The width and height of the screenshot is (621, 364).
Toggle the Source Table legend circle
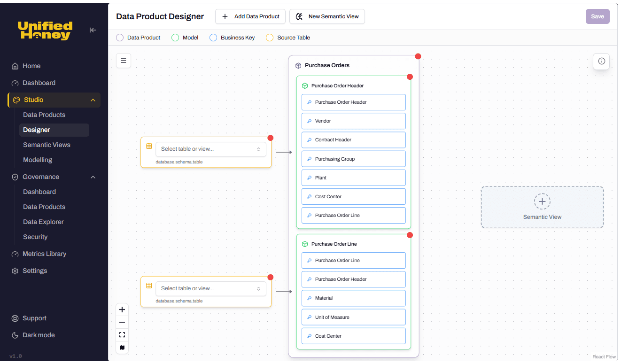(x=270, y=38)
